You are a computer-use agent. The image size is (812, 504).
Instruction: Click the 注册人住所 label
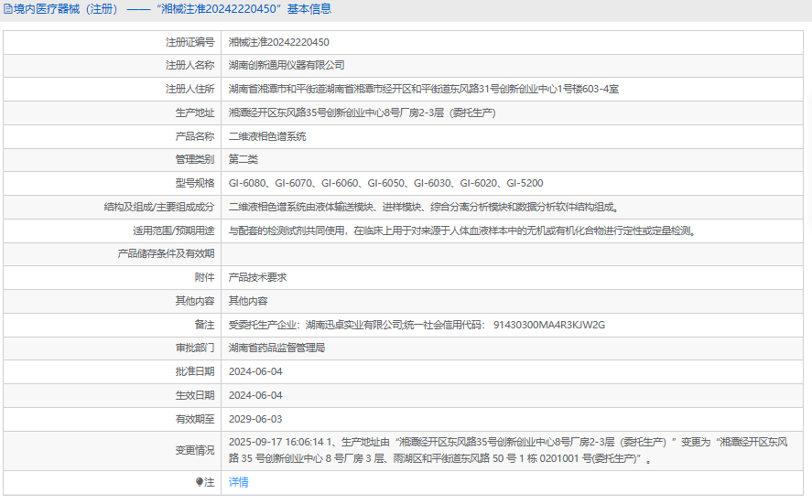(x=190, y=89)
